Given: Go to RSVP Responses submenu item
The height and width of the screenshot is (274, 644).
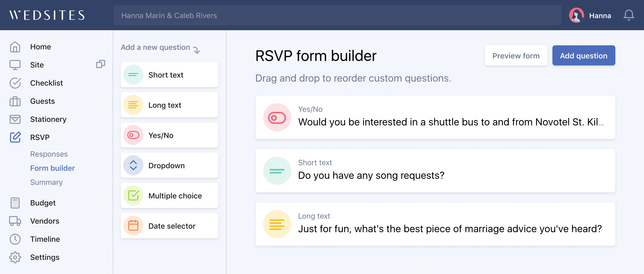Looking at the screenshot, I should pos(49,154).
